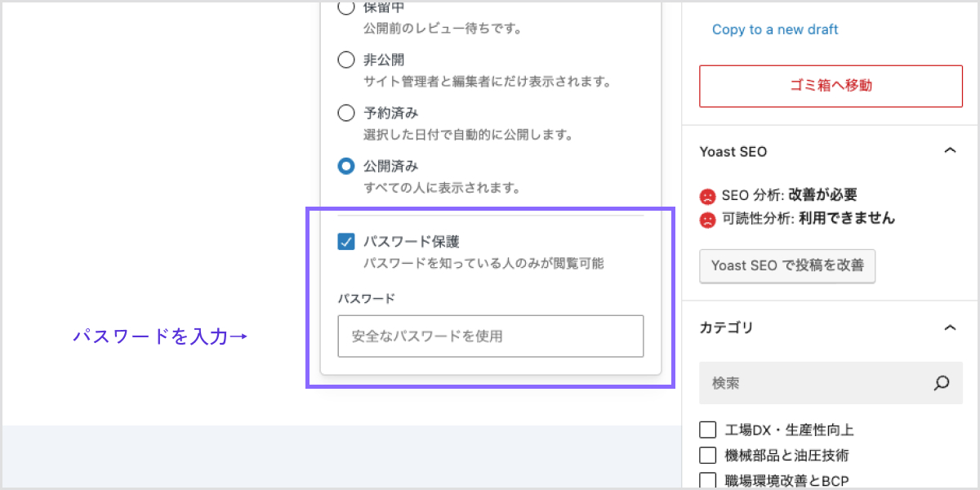Focus the パスワード input field
Screen dimensions: 980x490
pos(490,336)
